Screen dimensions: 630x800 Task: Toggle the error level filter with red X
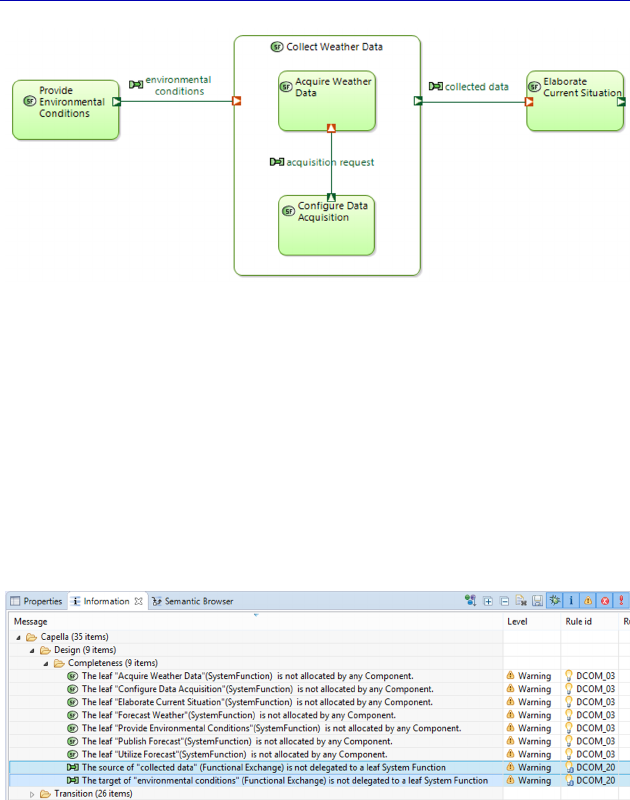click(604, 601)
